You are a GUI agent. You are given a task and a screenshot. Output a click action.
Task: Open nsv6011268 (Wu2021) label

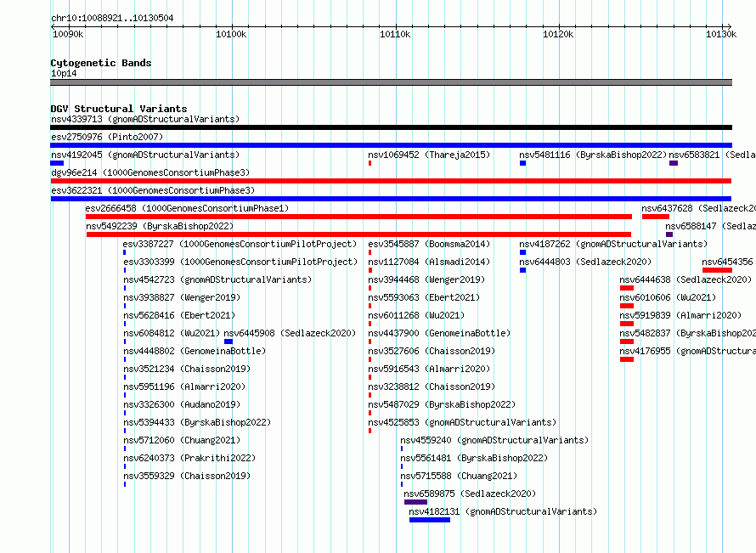pos(416,315)
